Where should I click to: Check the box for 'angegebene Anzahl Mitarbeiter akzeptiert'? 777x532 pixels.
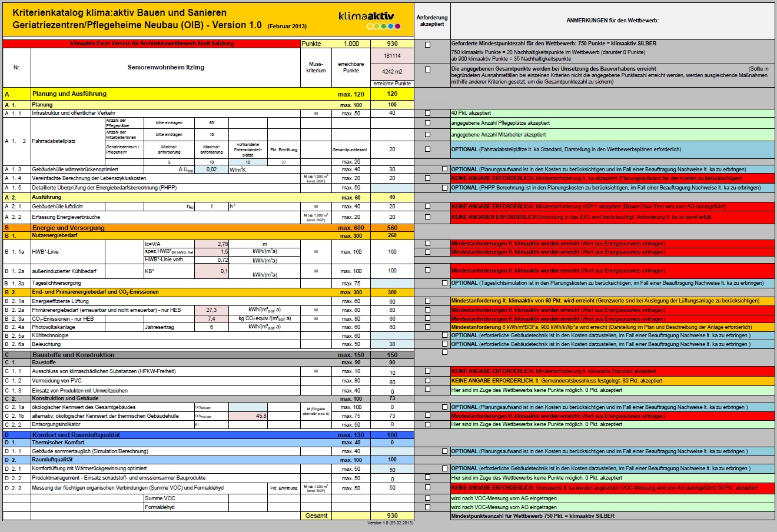click(428, 135)
